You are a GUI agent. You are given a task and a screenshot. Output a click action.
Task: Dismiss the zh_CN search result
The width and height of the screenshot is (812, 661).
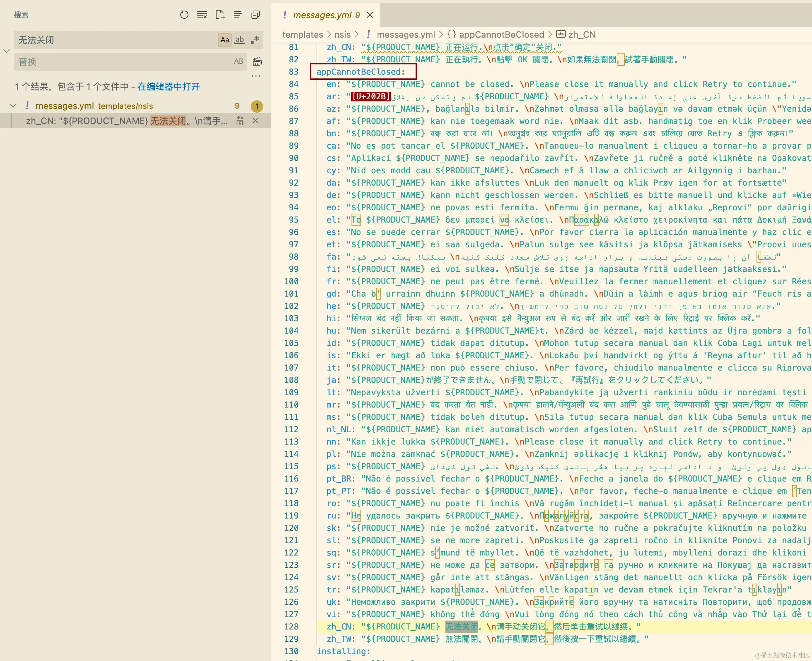point(256,121)
